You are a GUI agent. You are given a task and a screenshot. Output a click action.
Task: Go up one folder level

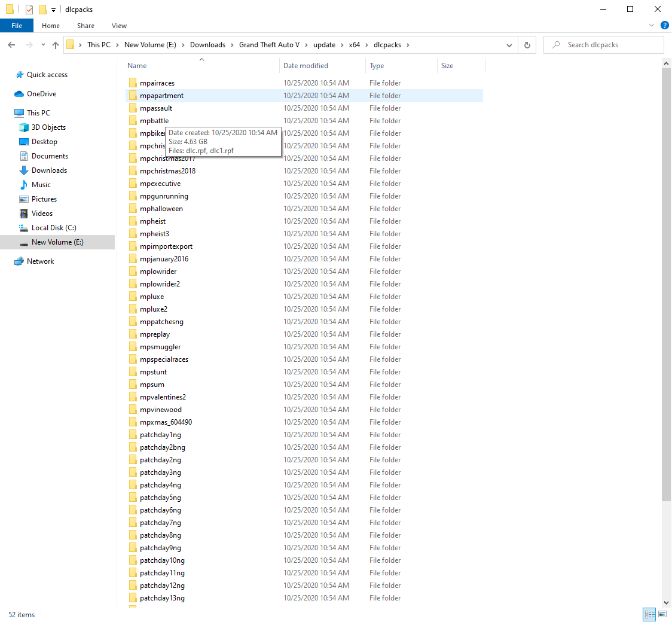tap(55, 45)
